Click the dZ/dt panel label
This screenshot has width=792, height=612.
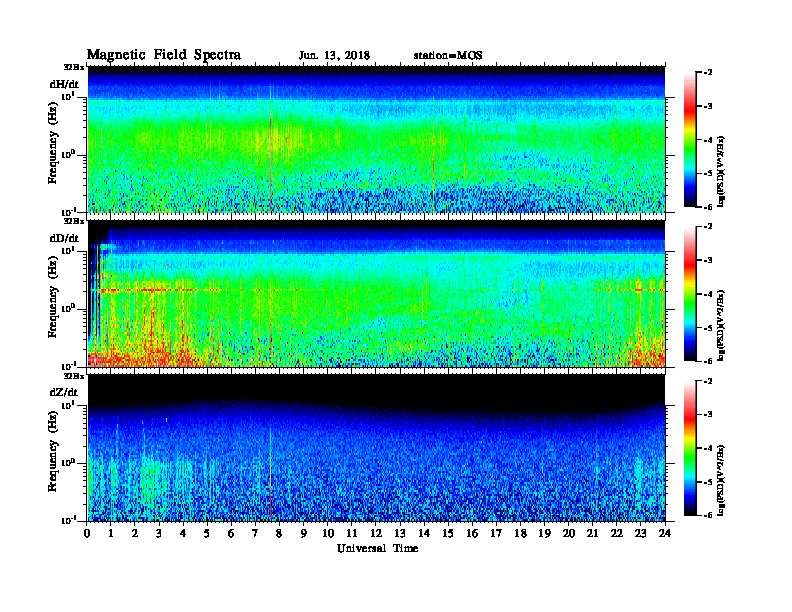coord(64,392)
